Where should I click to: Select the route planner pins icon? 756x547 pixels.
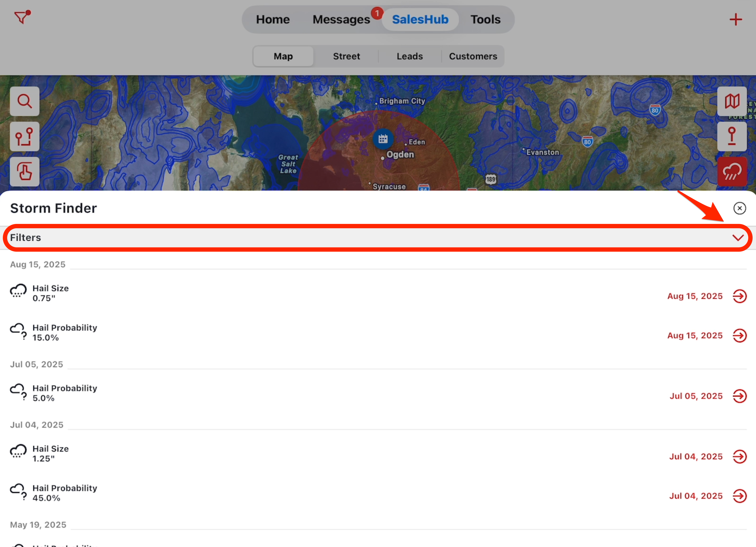tap(25, 136)
